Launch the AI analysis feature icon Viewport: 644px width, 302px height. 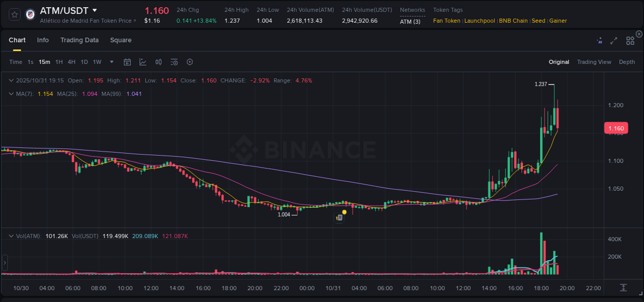[599, 40]
